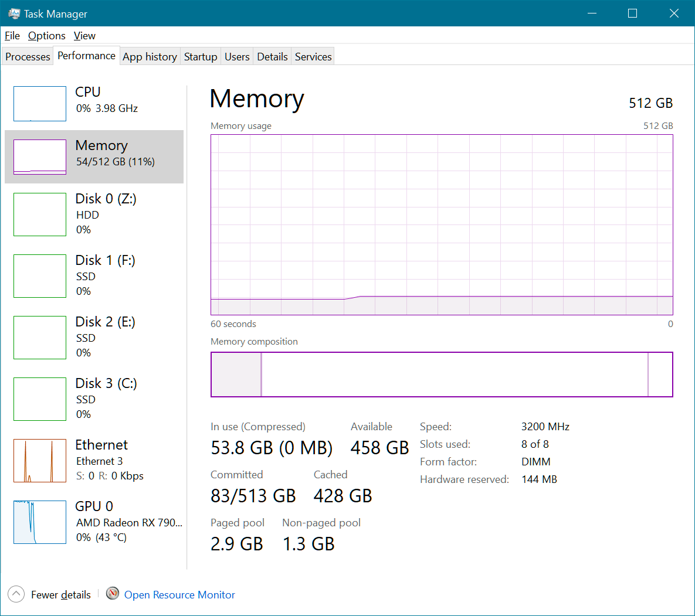Open the View menu
The height and width of the screenshot is (616, 695).
(x=84, y=36)
